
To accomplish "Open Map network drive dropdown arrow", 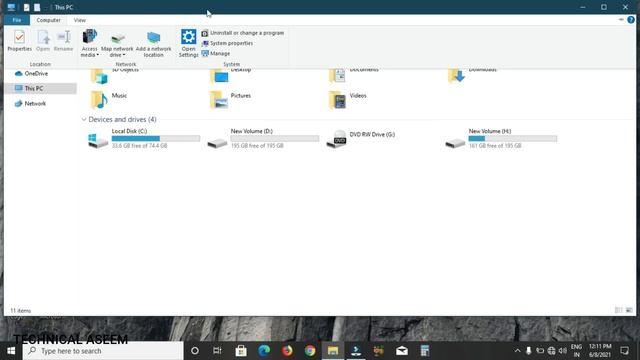I will tap(124, 55).
